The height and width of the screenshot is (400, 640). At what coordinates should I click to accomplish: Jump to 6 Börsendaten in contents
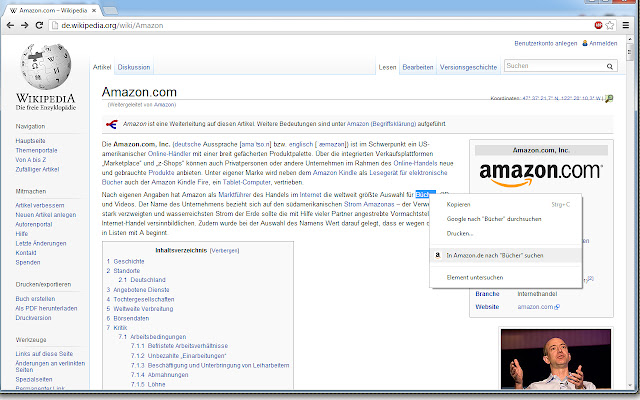(x=128, y=318)
